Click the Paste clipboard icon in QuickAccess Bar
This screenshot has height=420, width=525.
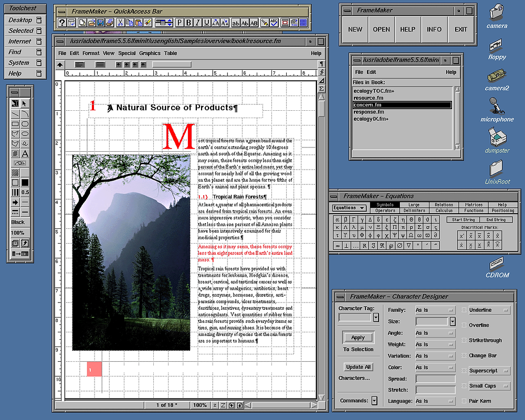pos(138,23)
